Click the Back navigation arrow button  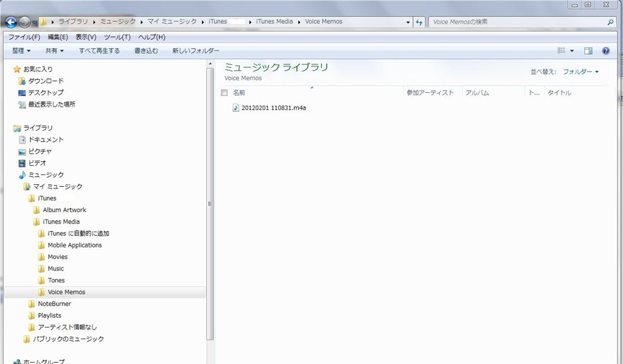point(11,22)
